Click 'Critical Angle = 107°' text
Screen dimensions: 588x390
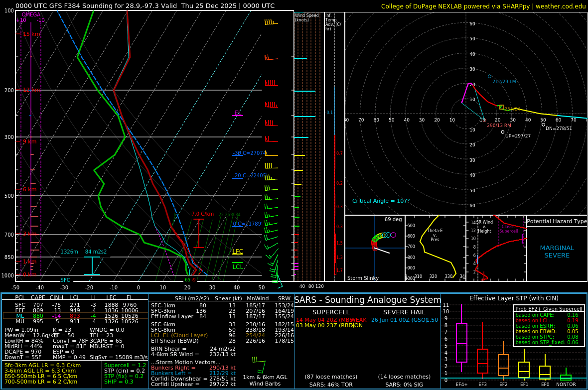(381, 201)
